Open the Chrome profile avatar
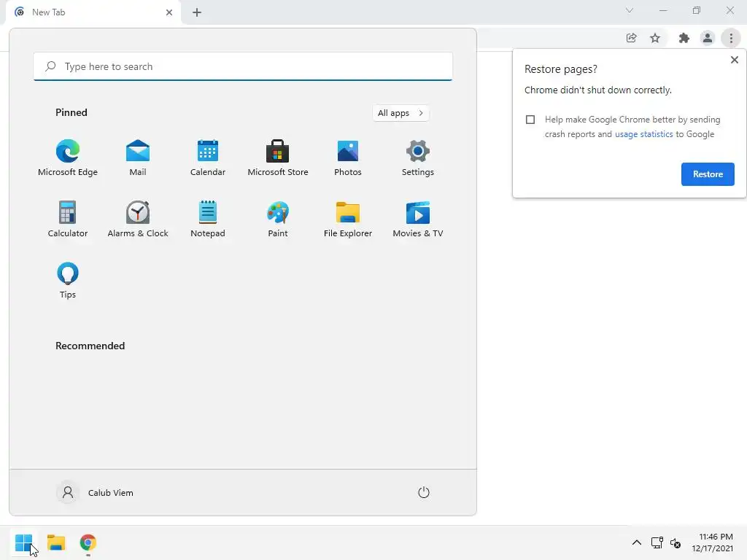The image size is (747, 560). pyautogui.click(x=708, y=38)
